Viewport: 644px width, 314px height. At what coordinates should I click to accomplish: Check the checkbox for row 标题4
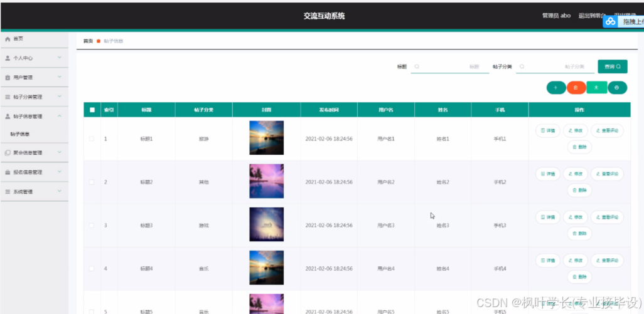click(x=92, y=268)
